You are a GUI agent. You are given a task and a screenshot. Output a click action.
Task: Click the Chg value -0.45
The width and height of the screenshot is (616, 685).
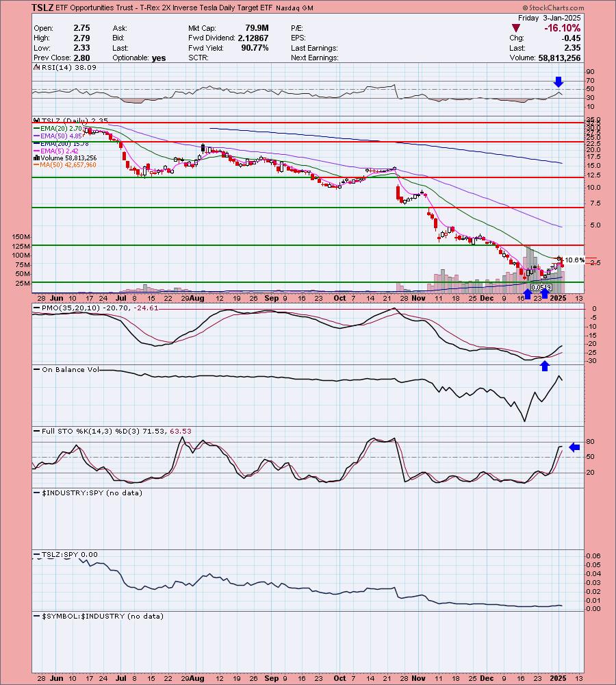pos(571,38)
